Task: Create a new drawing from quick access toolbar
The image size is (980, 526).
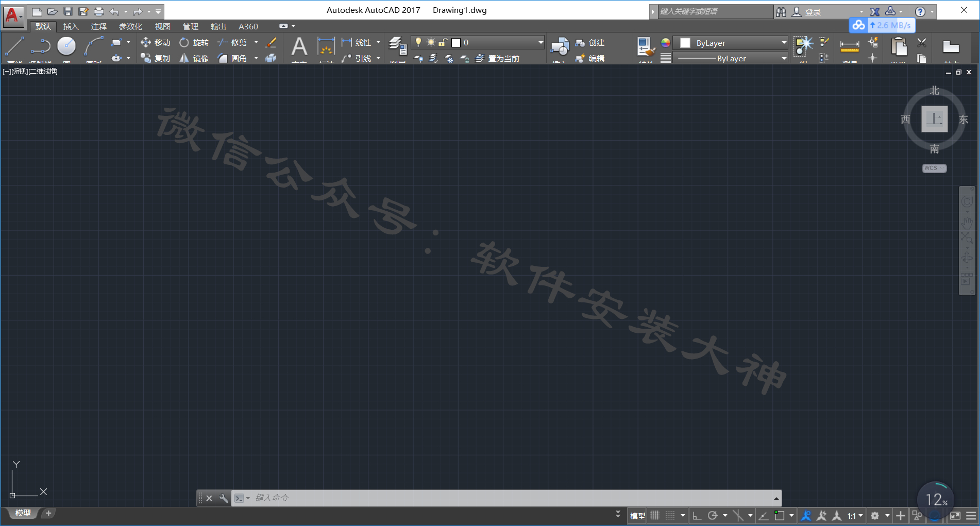Action: pos(37,11)
